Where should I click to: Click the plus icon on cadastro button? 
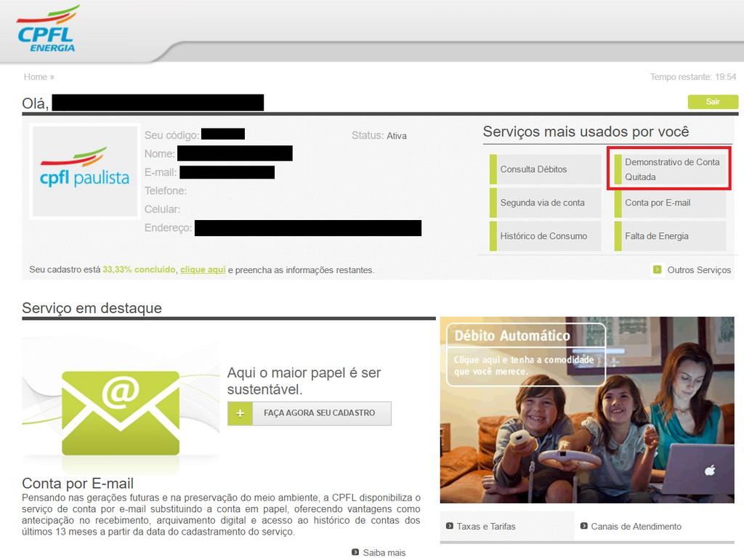coord(240,413)
